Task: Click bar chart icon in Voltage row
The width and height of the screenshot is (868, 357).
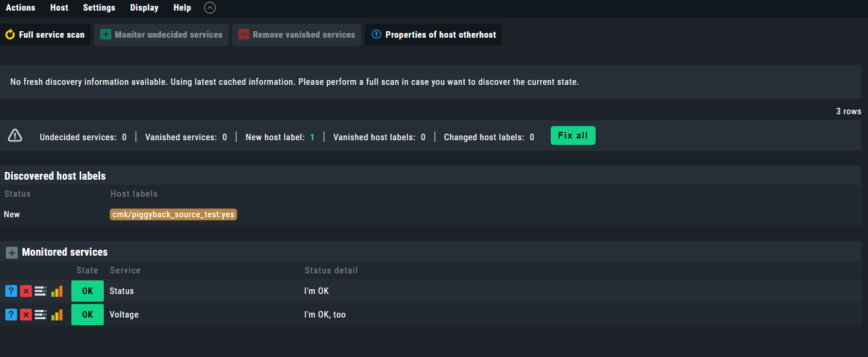Action: (x=57, y=315)
